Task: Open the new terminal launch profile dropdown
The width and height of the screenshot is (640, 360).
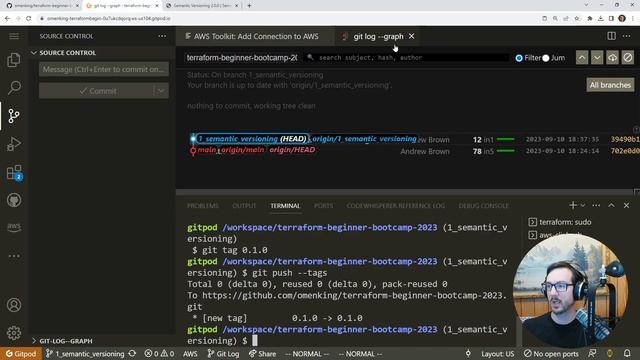Action: [x=583, y=205]
